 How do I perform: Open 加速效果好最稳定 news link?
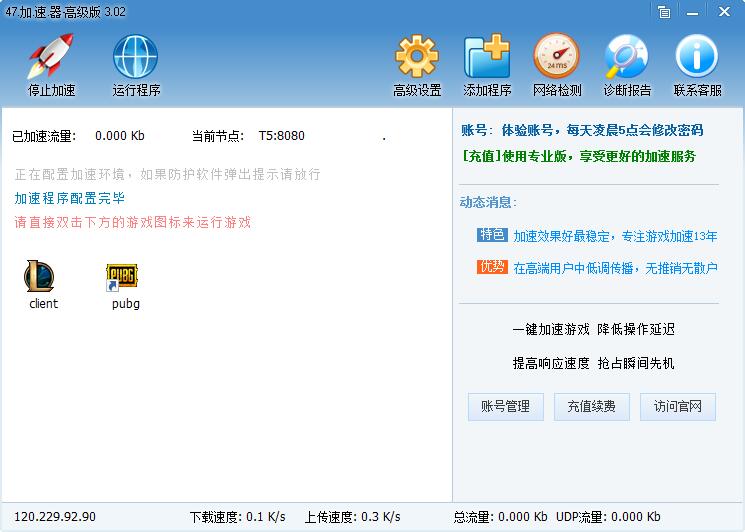(x=615, y=236)
